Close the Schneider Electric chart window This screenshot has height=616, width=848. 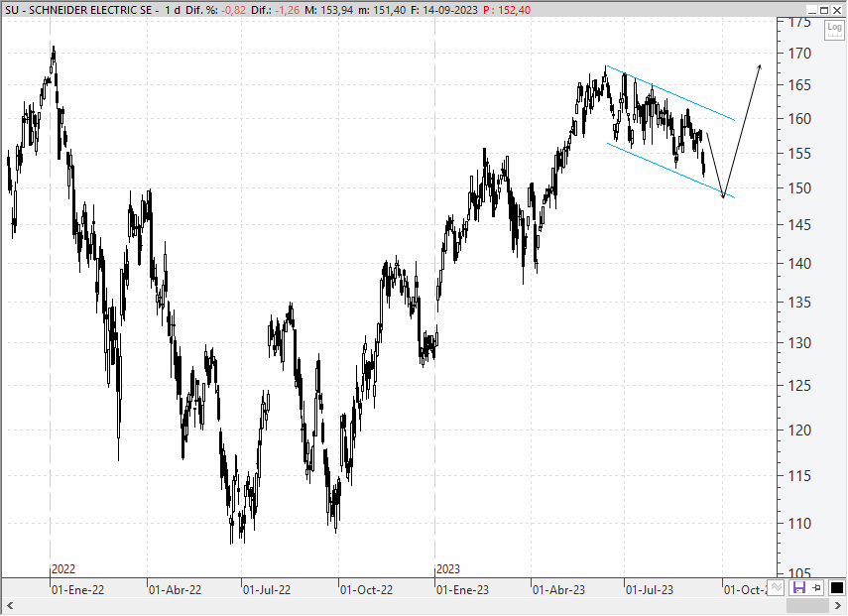(x=836, y=10)
